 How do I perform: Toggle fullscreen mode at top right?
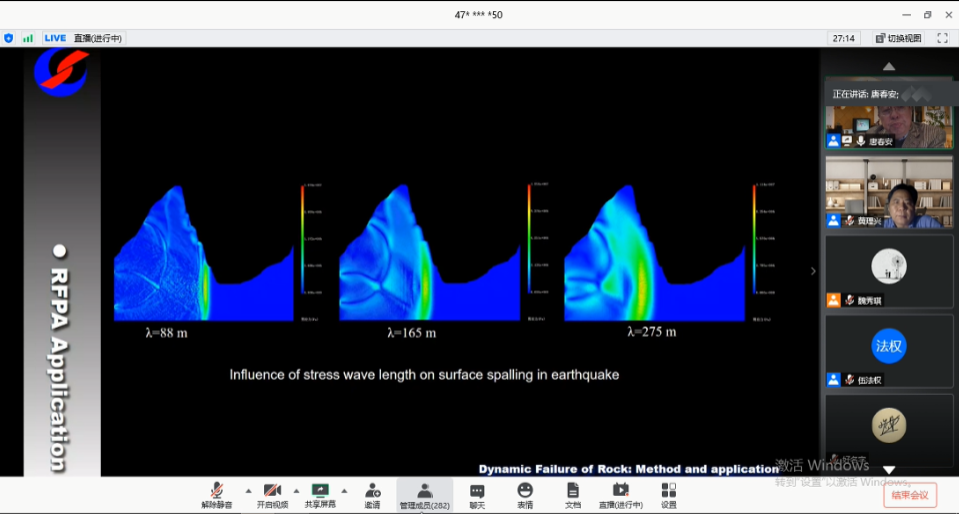tap(942, 38)
